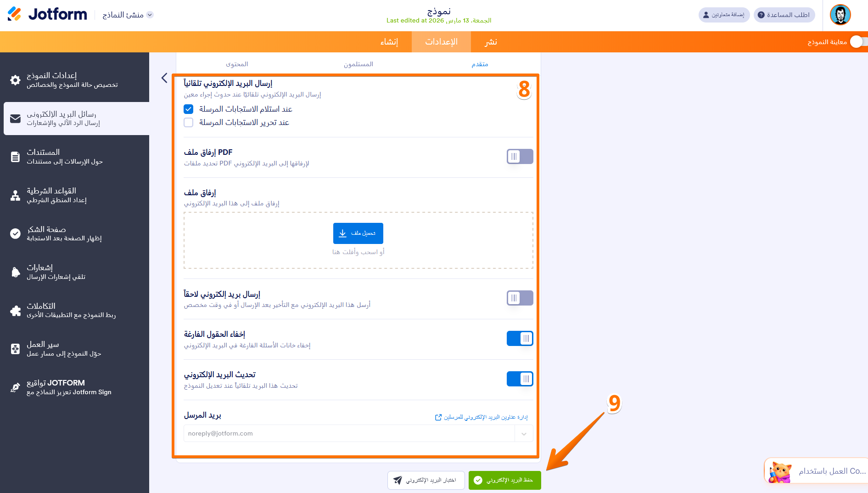Save the email with 'حفظ البريد الإلكتروني'

point(504,480)
